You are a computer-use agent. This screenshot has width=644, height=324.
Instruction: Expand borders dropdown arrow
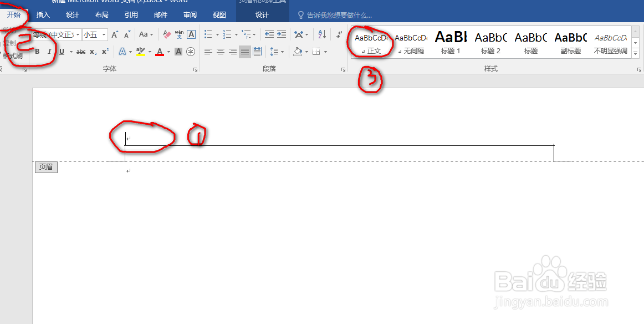pos(325,52)
